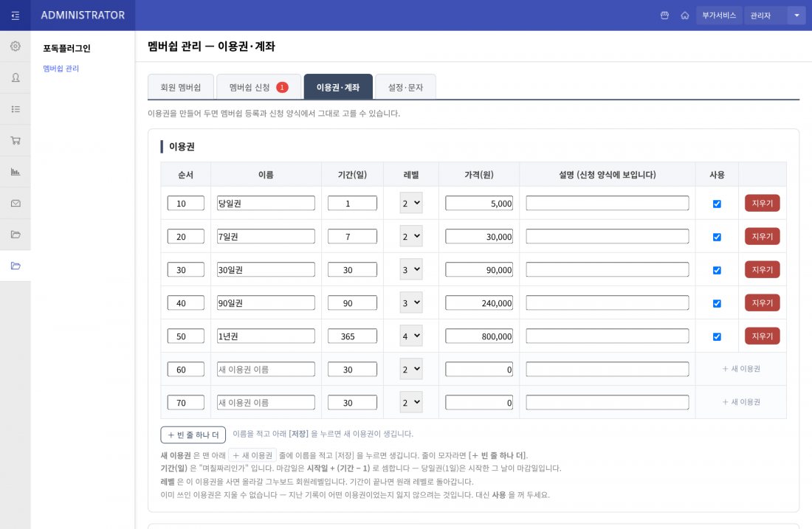This screenshot has height=529, width=812.
Task: Expand the 레벨 dropdown for 1년권
Action: (411, 336)
